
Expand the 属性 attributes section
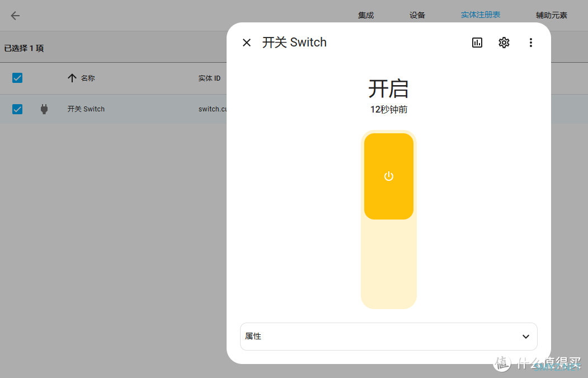[388, 337]
